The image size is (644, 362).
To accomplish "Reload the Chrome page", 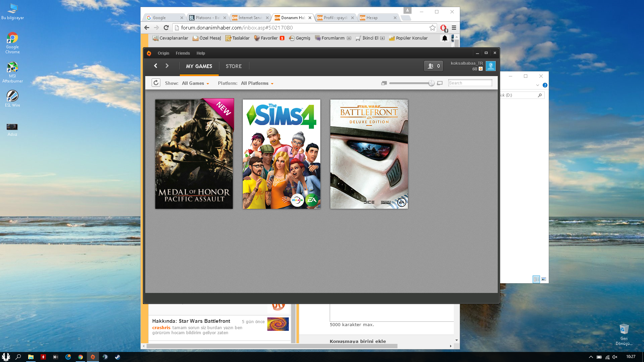I will [x=166, y=28].
